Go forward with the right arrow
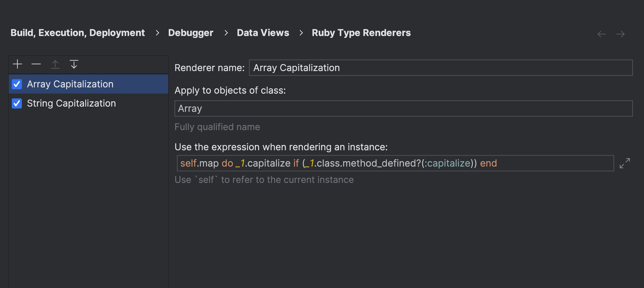 [620, 34]
